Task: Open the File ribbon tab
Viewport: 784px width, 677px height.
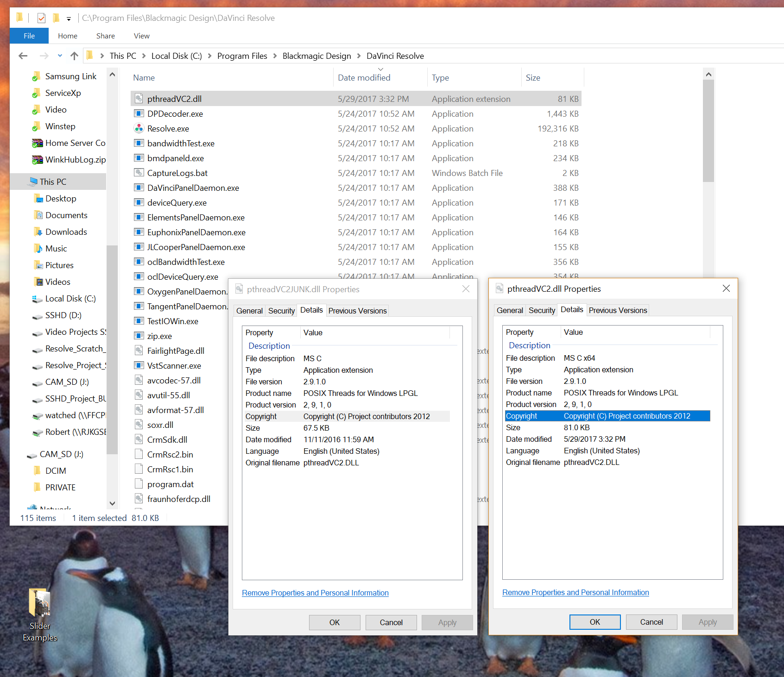Action: 29,36
